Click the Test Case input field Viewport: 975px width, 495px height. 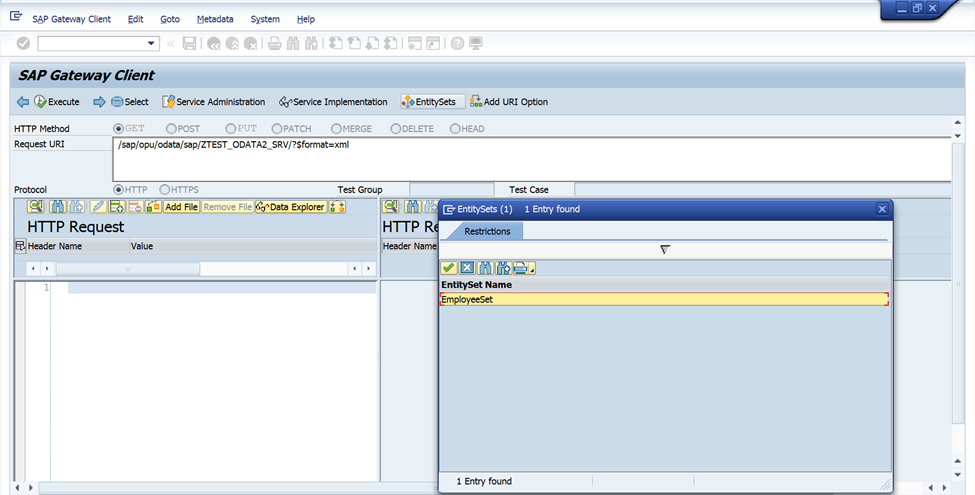pyautogui.click(x=762, y=190)
